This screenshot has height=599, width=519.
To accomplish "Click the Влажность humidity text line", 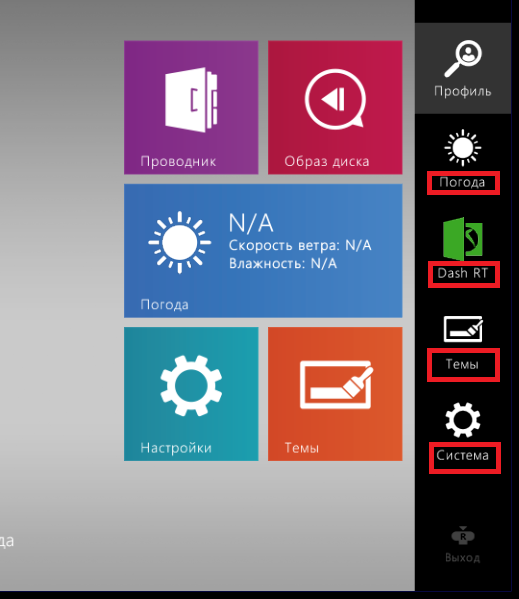I will click(x=283, y=264).
